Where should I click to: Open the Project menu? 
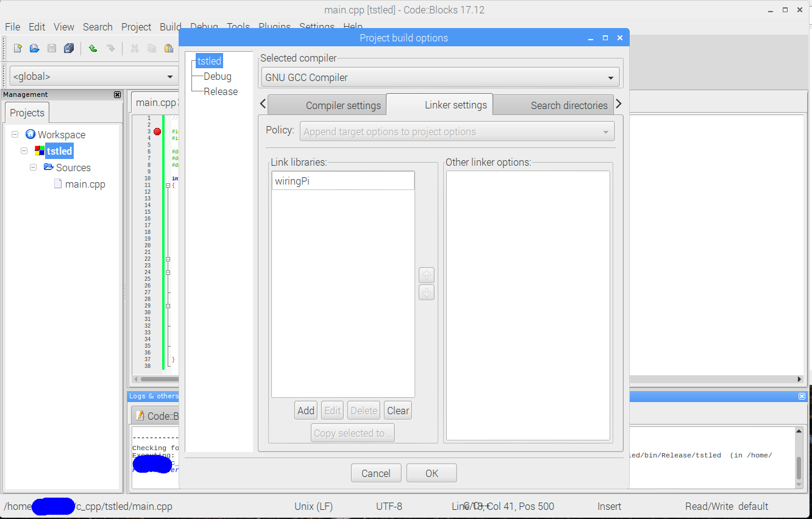pos(136,27)
